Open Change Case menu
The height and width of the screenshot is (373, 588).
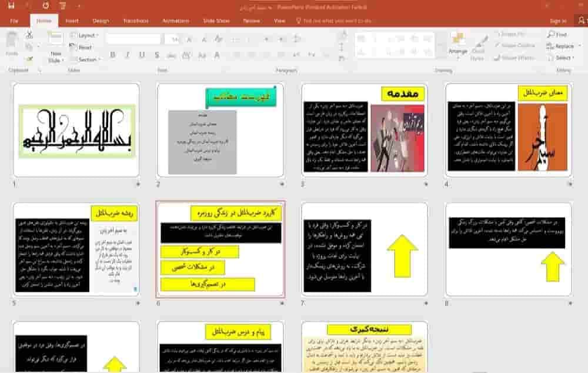(x=202, y=55)
